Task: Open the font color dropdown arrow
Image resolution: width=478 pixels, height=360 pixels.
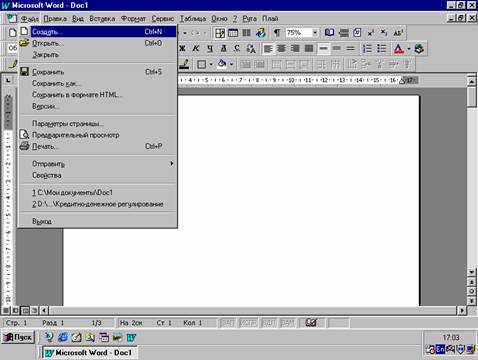Action: (x=409, y=49)
